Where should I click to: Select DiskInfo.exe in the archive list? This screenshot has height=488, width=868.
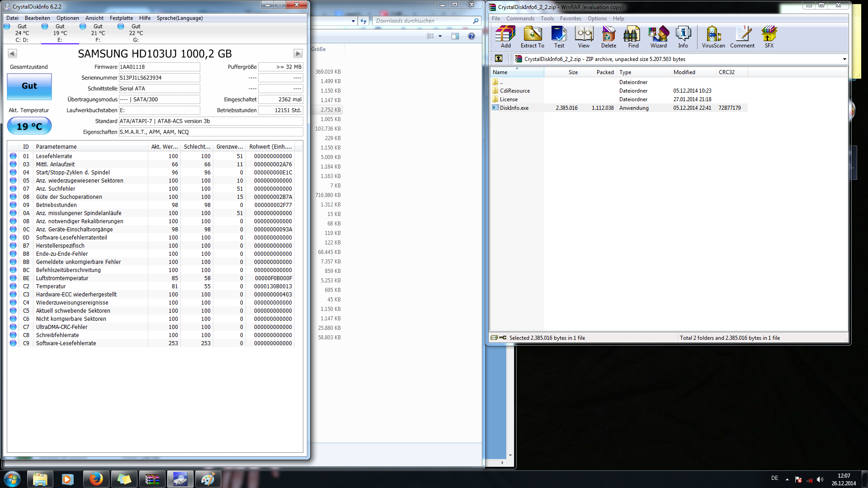tap(514, 108)
